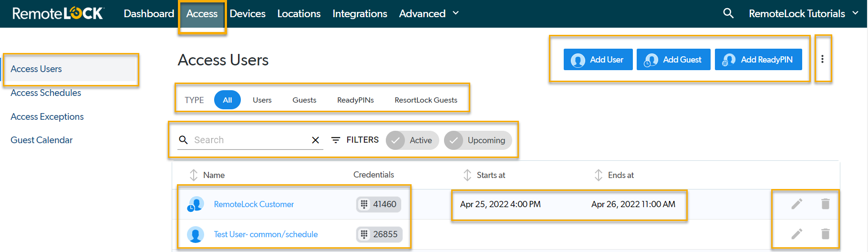Open the three-dot more options menu
This screenshot has width=868, height=252.
tap(822, 59)
